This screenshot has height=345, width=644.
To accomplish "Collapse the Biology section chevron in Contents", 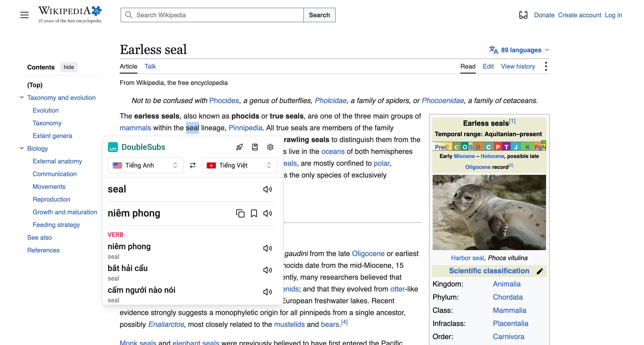I will coord(22,148).
